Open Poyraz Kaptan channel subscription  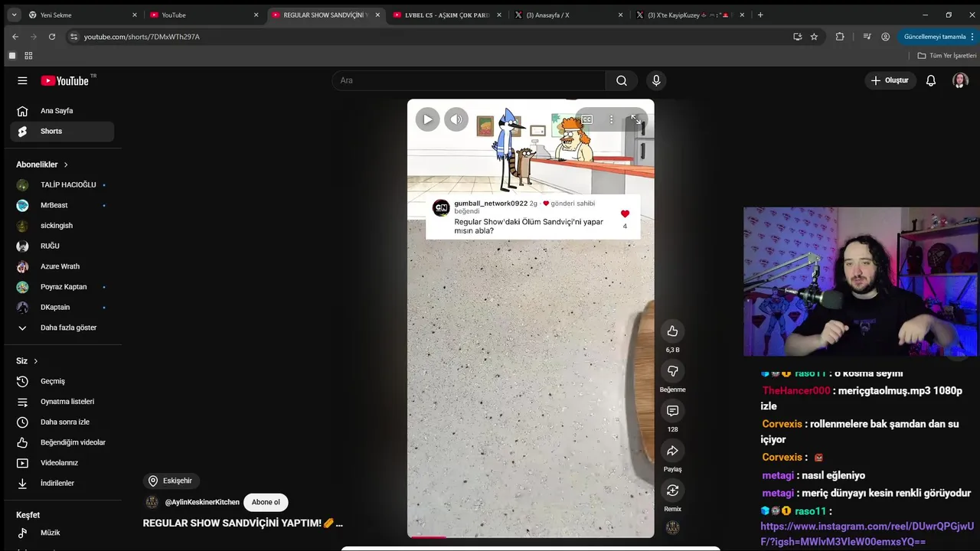click(62, 287)
